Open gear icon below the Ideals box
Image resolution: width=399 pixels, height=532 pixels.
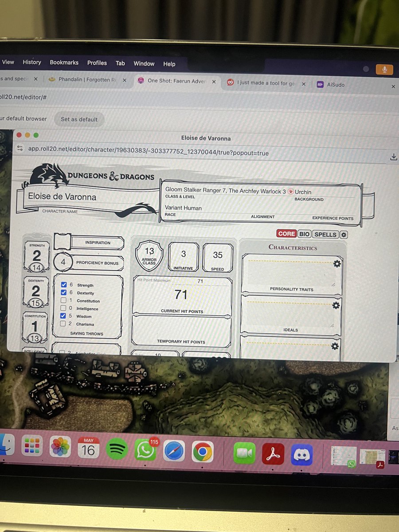(335, 346)
